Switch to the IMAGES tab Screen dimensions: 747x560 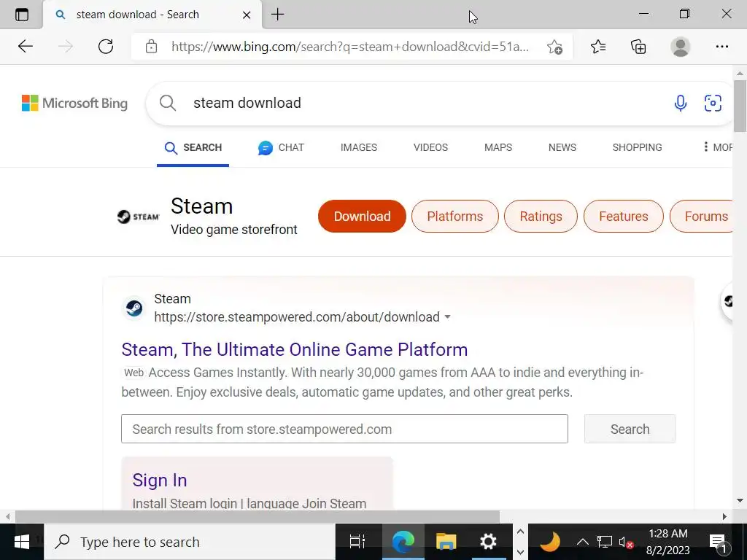(x=359, y=147)
